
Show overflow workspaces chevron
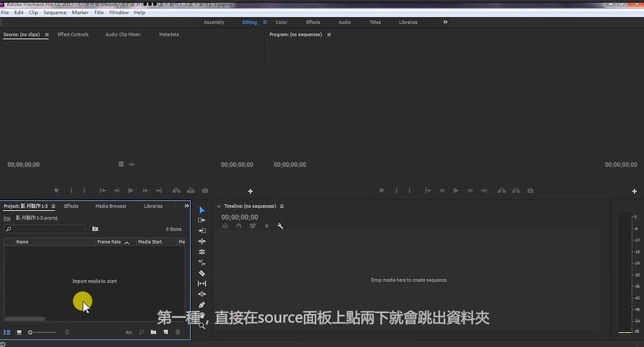(x=445, y=22)
